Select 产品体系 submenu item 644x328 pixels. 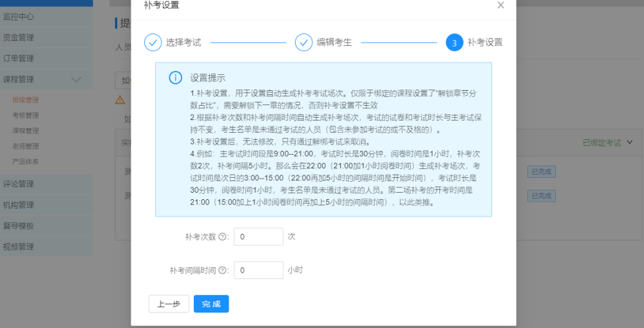click(26, 162)
